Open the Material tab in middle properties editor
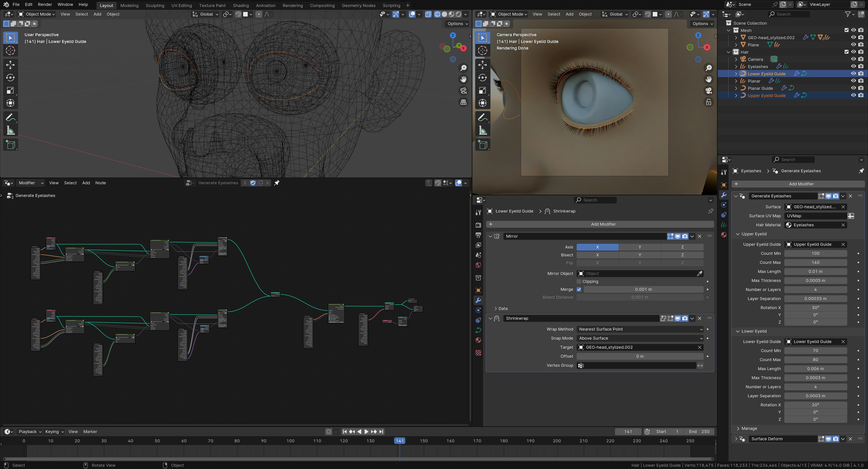This screenshot has width=868, height=469. pyautogui.click(x=478, y=340)
